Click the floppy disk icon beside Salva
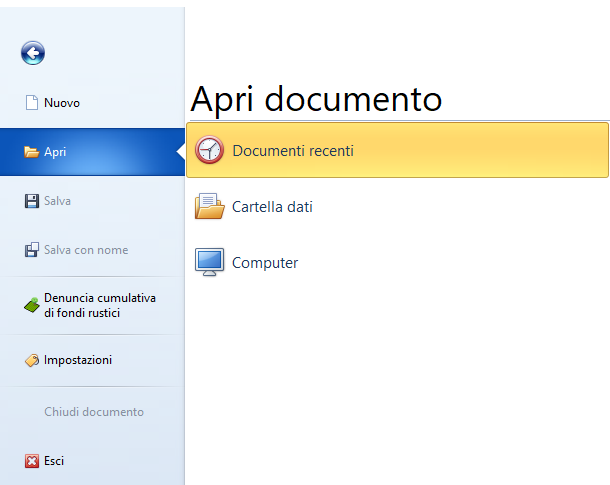 32,201
